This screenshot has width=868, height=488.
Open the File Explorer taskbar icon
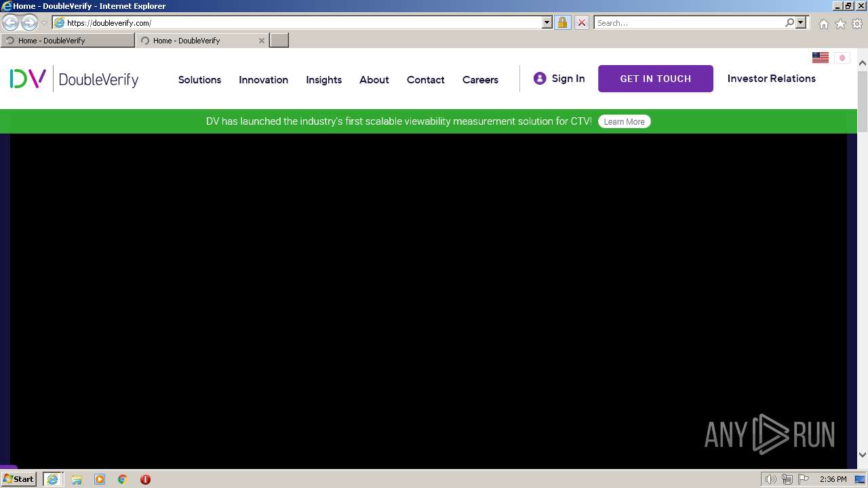77,479
